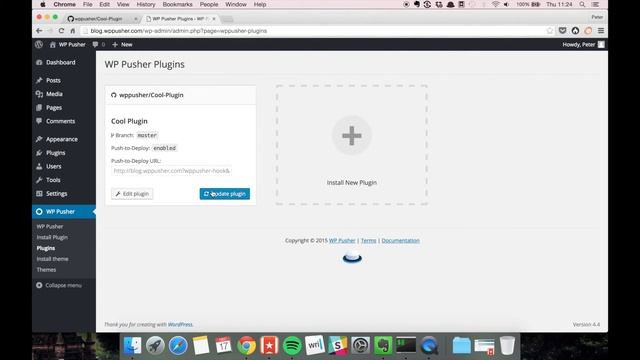Click the Update plugin button

pyautogui.click(x=224, y=194)
